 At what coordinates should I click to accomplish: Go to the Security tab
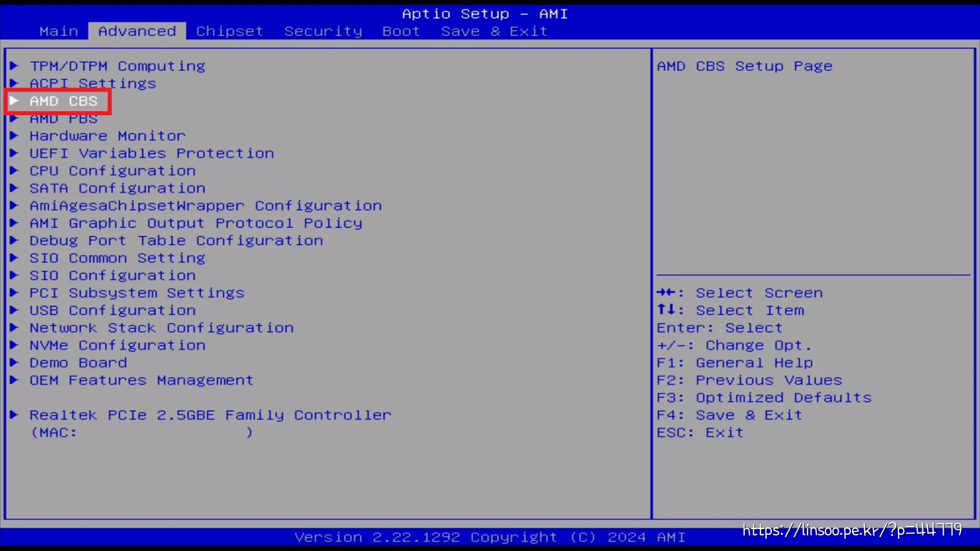(323, 31)
